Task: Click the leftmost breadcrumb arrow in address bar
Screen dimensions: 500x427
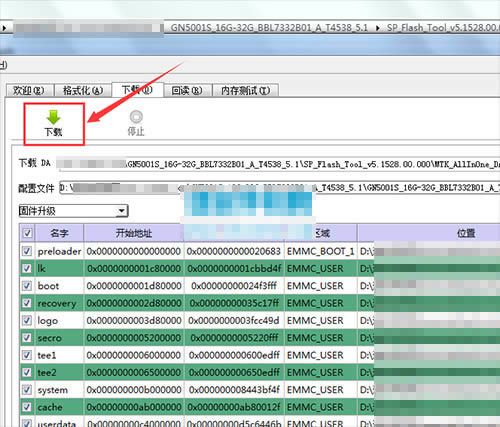Action: (4, 28)
